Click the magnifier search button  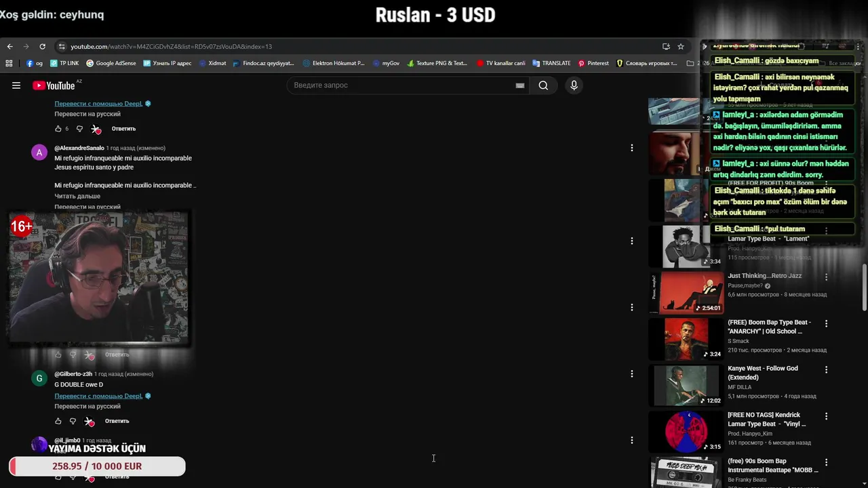tap(543, 85)
